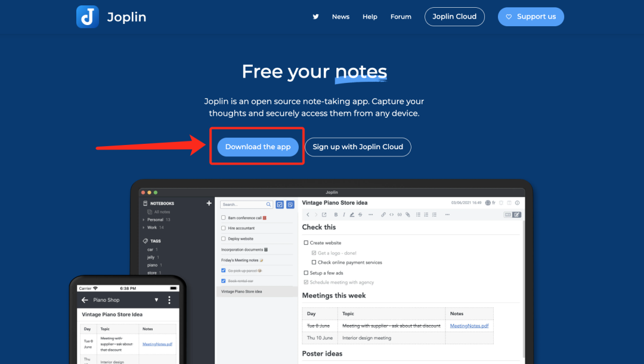Viewport: 644px width, 364px height.
Task: Select the piano tag
Action: (153, 266)
